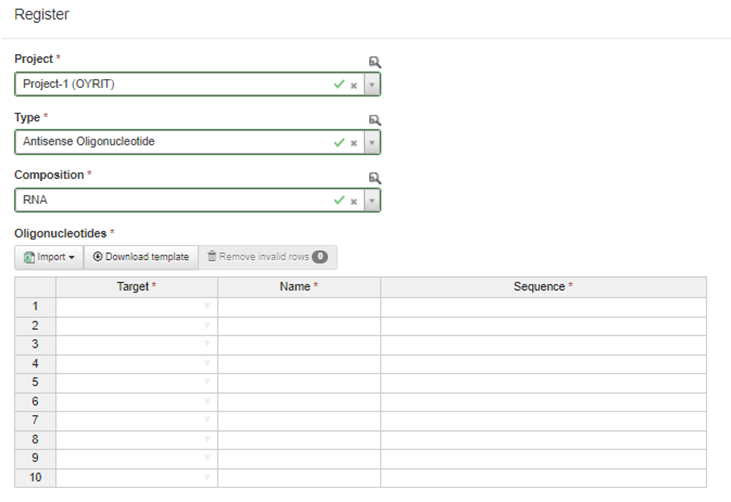Image resolution: width=731 pixels, height=502 pixels.
Task: Open the Target dropdown in row 10
Action: (x=207, y=478)
